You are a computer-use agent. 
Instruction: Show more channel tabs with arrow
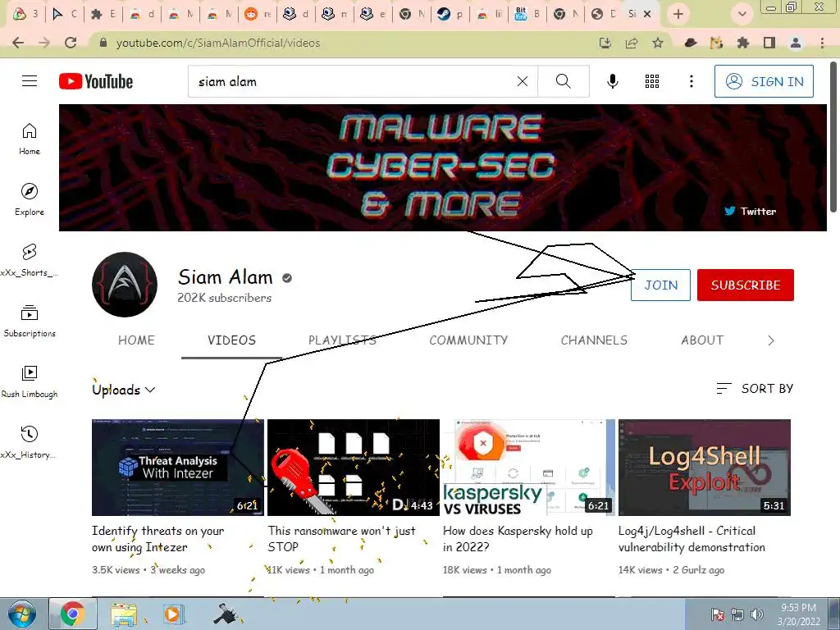pos(771,340)
